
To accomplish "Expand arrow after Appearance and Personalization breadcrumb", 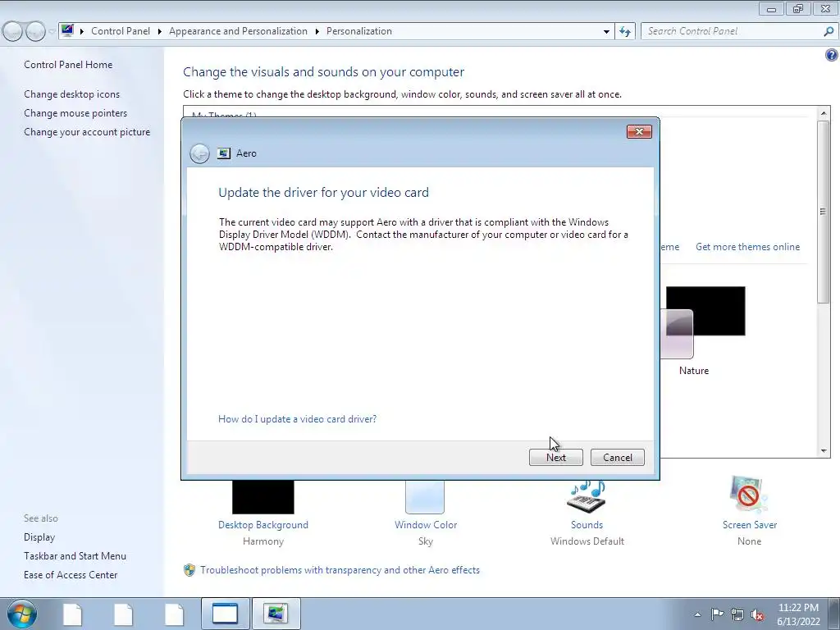I will [317, 32].
